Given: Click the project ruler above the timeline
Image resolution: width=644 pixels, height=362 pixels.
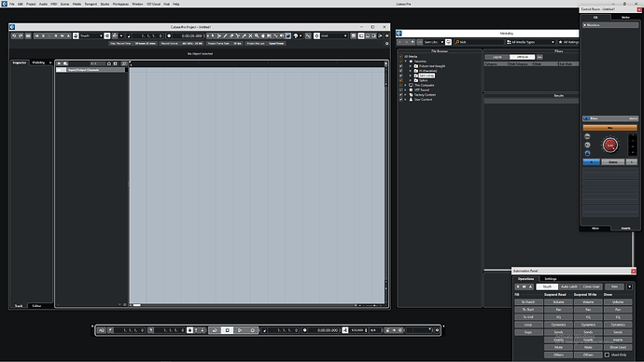Looking at the screenshot, I should pyautogui.click(x=258, y=64).
